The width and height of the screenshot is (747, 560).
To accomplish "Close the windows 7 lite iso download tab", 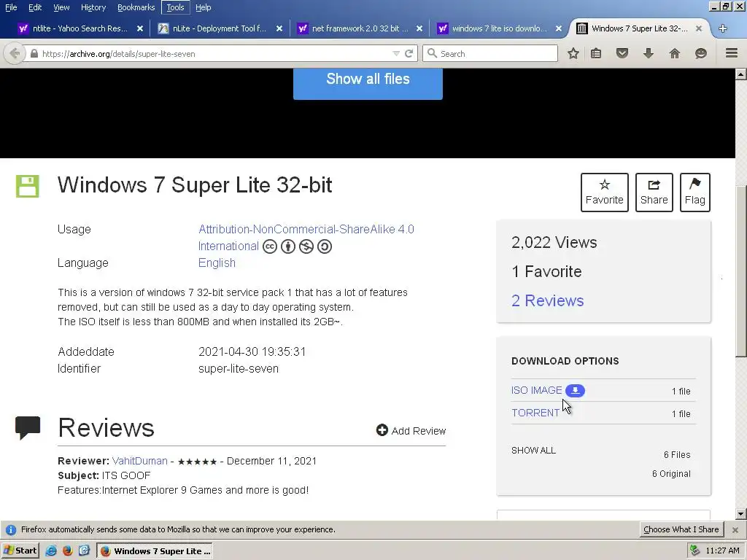I will tap(559, 28).
